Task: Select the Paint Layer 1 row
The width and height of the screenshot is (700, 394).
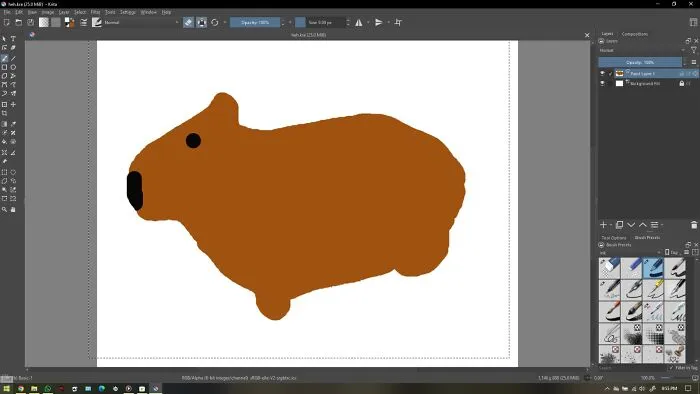Action: coord(648,73)
